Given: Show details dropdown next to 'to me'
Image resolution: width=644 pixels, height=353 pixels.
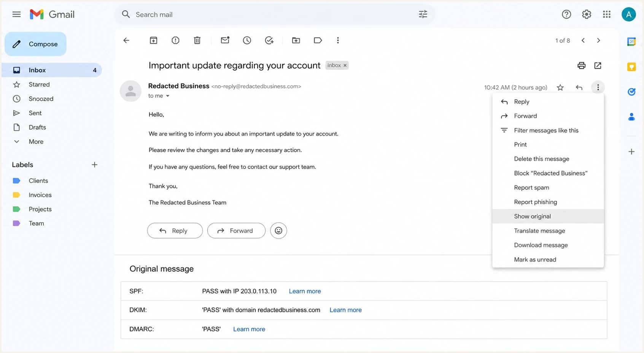Looking at the screenshot, I should pos(167,96).
